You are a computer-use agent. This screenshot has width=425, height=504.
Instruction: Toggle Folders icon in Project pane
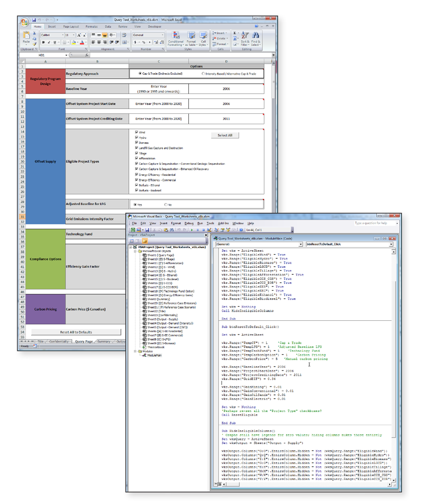(144, 241)
